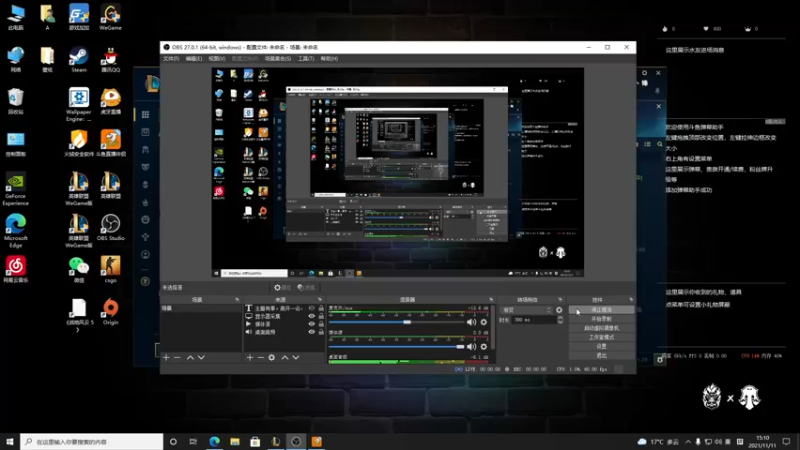
Task: Click the 开始录制 start recording button
Action: (602, 319)
